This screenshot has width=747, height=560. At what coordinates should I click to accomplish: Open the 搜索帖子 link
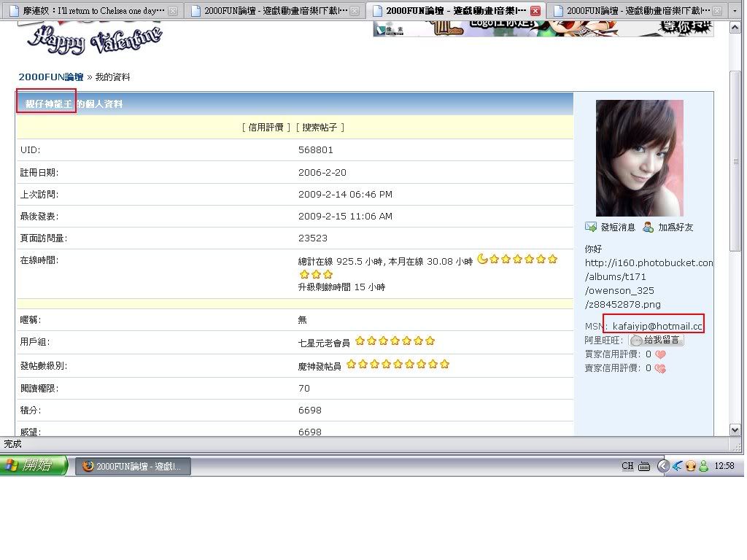click(320, 127)
